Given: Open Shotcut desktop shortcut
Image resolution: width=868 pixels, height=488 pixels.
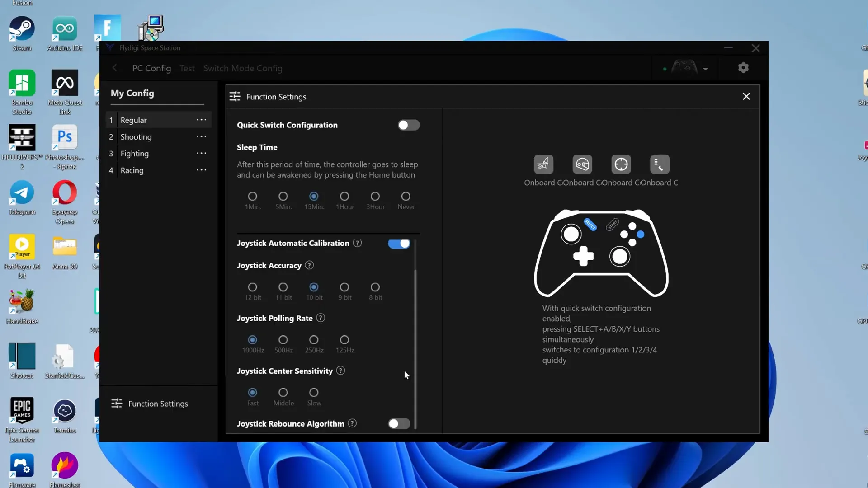Looking at the screenshot, I should click(22, 361).
